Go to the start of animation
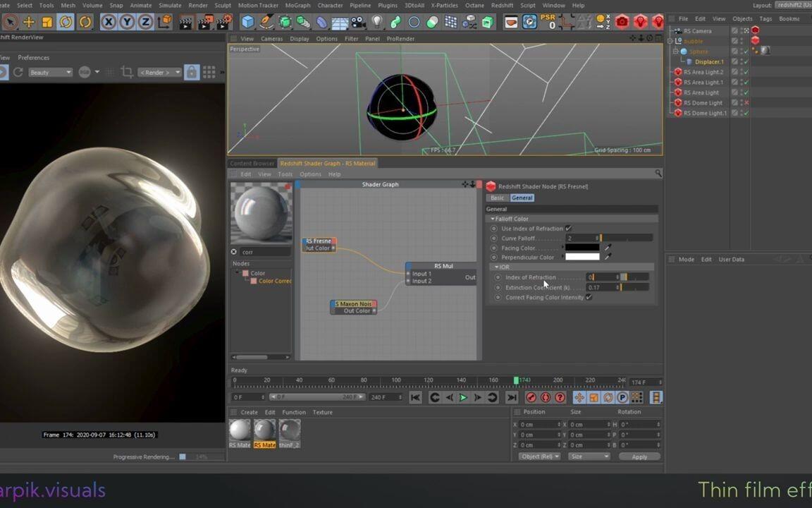 point(415,398)
